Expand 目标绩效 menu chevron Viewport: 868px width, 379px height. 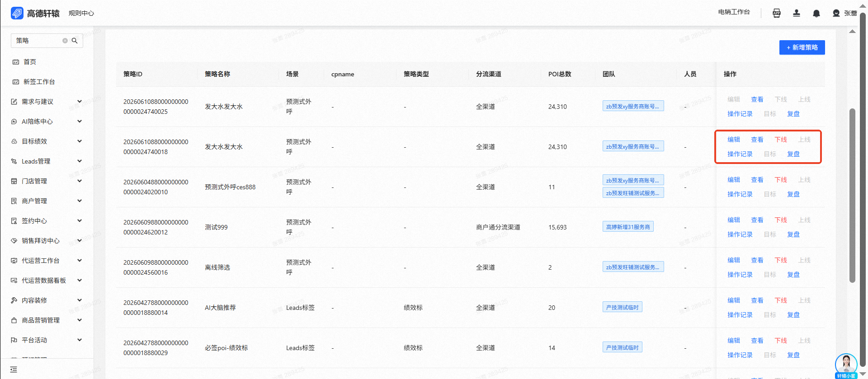point(80,141)
